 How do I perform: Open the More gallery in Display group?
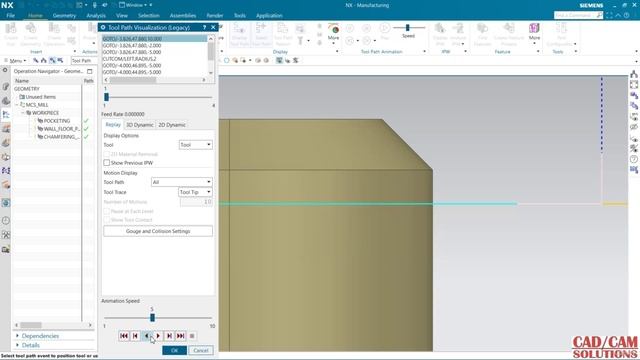(x=333, y=33)
